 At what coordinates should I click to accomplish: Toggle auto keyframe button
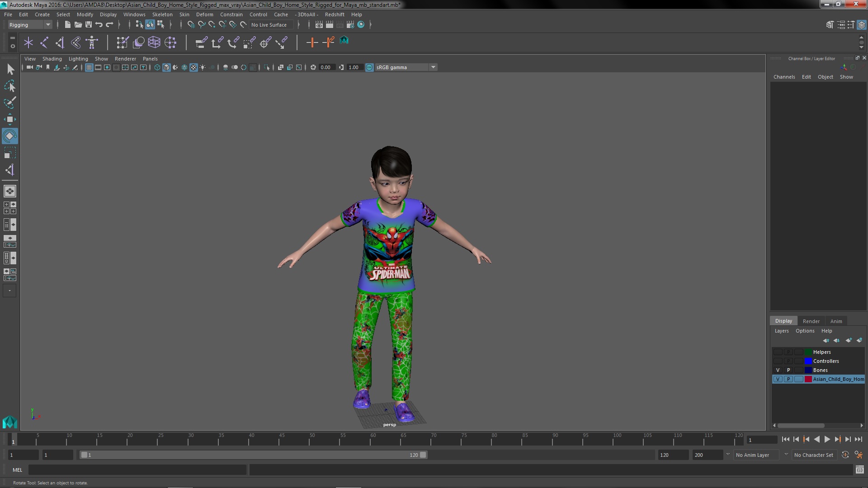click(x=845, y=455)
